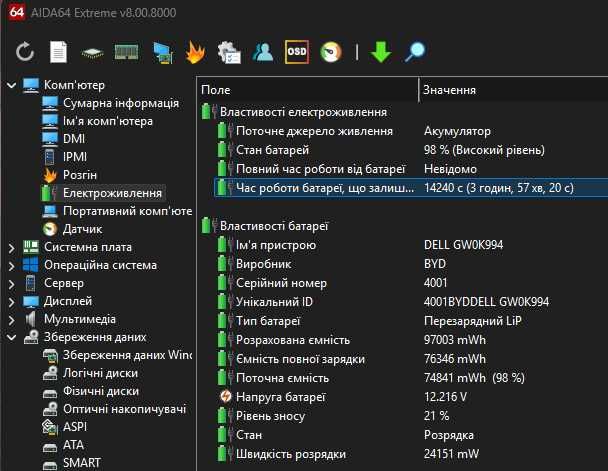
Task: Select Мультимедіа in the tree
Action: click(79, 319)
